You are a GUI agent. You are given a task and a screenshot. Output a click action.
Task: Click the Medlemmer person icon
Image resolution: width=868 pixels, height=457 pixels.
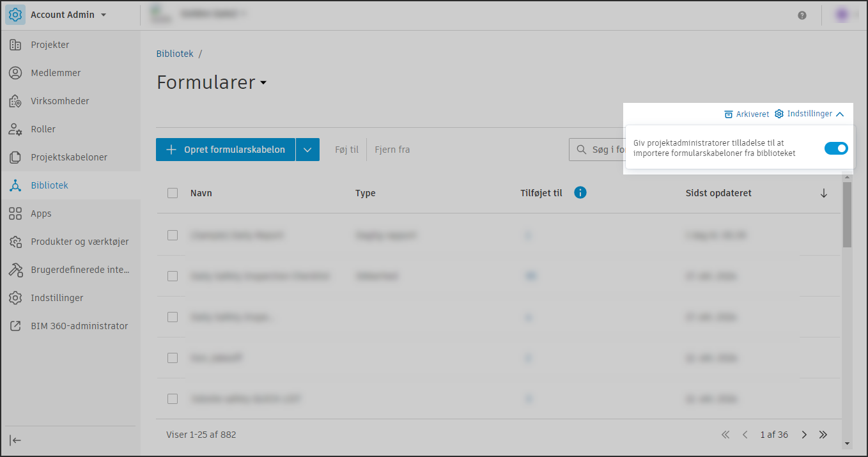coord(15,73)
